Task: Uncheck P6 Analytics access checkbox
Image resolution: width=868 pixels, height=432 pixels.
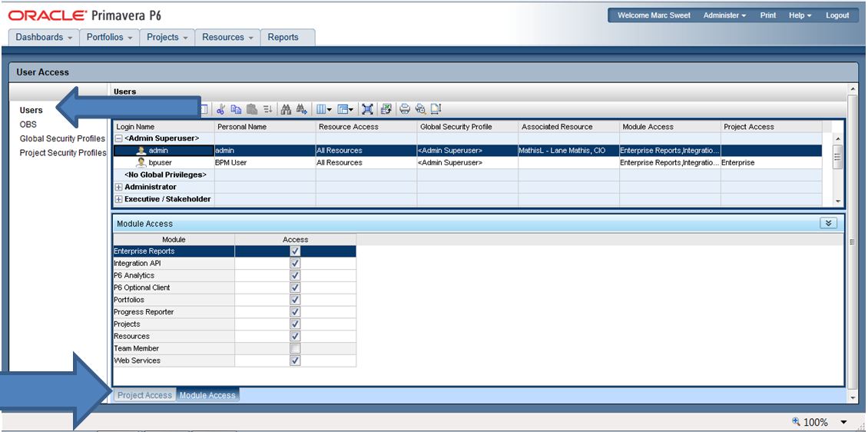Action: [x=295, y=275]
